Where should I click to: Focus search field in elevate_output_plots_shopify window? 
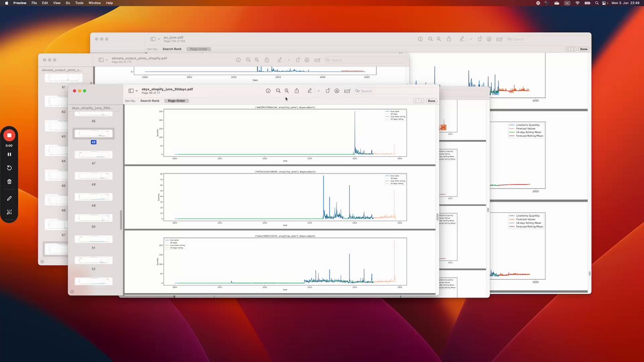point(364,60)
